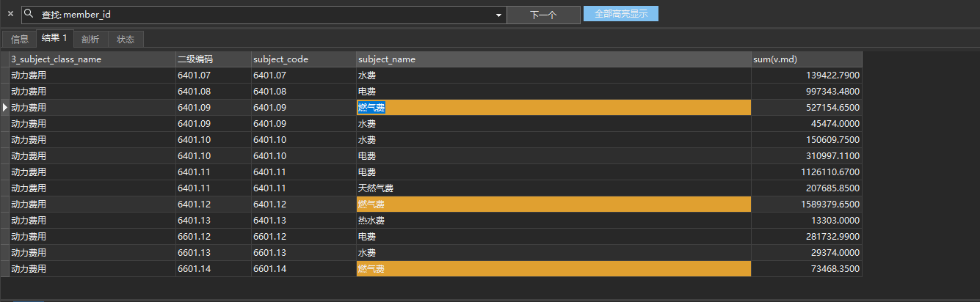Click the 全部高亮显示 button

coord(621,14)
